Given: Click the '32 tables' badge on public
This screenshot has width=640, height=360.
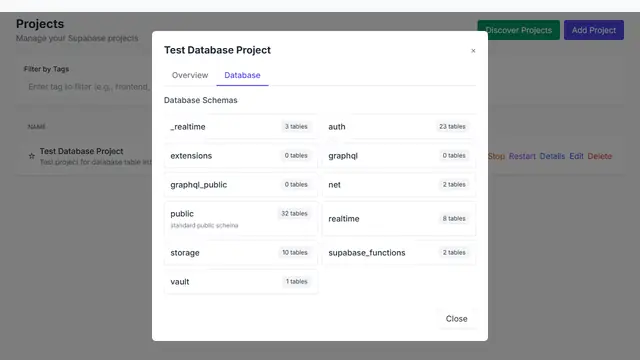Looking at the screenshot, I should (294, 213).
